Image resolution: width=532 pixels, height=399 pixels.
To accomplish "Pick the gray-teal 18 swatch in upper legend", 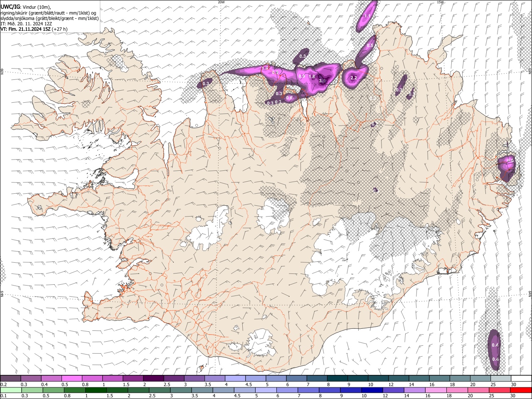I will point(459,379).
